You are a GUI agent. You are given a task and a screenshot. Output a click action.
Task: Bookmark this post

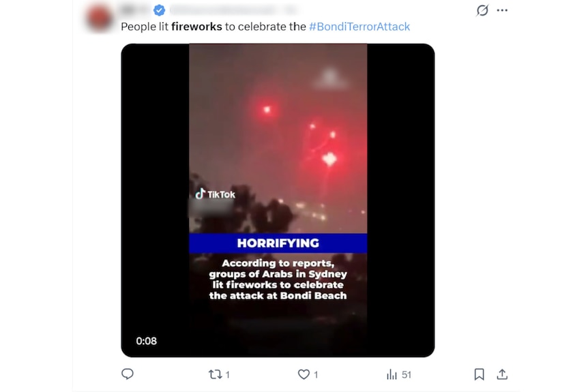pos(480,374)
